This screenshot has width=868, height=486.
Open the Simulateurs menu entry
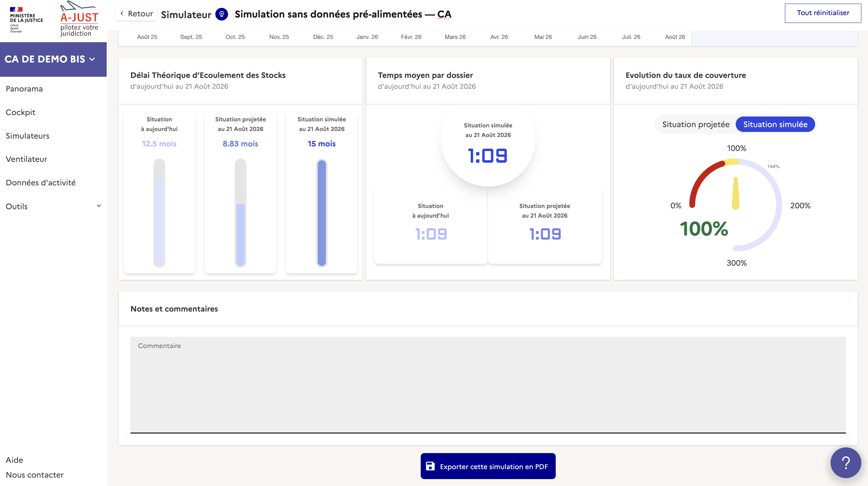pyautogui.click(x=27, y=136)
